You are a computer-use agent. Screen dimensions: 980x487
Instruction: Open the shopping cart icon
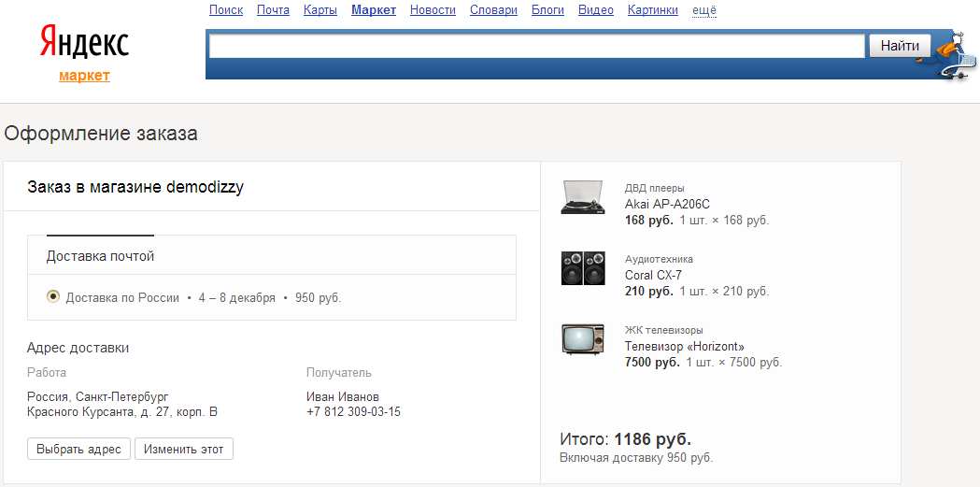[x=953, y=61]
